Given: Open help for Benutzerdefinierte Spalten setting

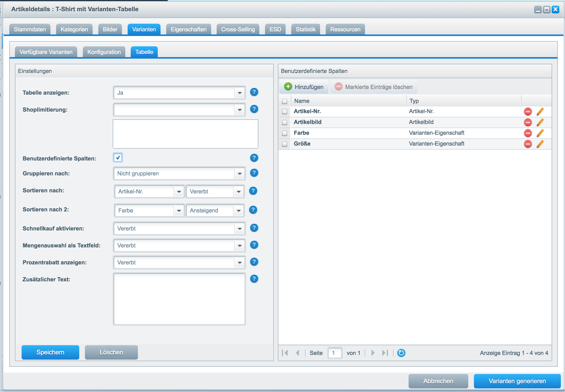Looking at the screenshot, I should (254, 158).
